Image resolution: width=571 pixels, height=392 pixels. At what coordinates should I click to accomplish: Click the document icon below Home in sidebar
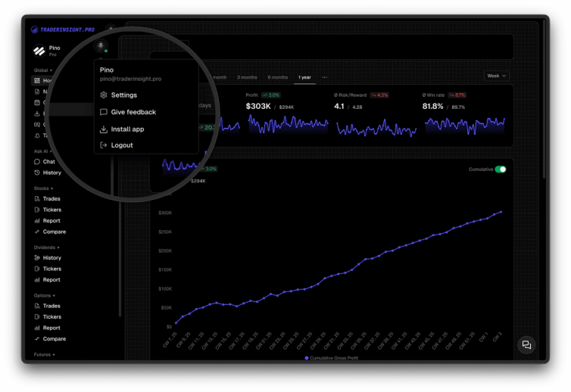click(37, 92)
